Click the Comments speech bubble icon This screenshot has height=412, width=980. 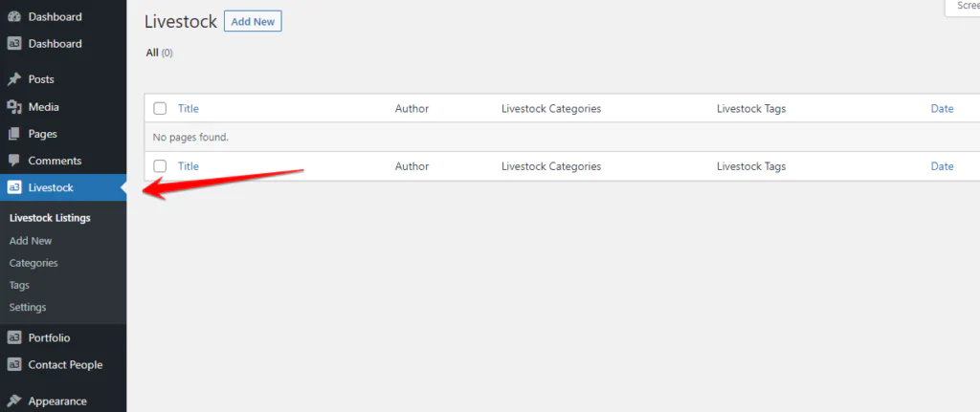(x=14, y=161)
